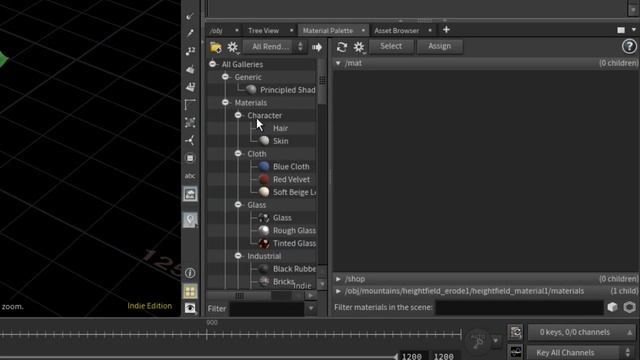Expand the heightfield_material1/materials section
The width and height of the screenshot is (640, 360).
(338, 291)
